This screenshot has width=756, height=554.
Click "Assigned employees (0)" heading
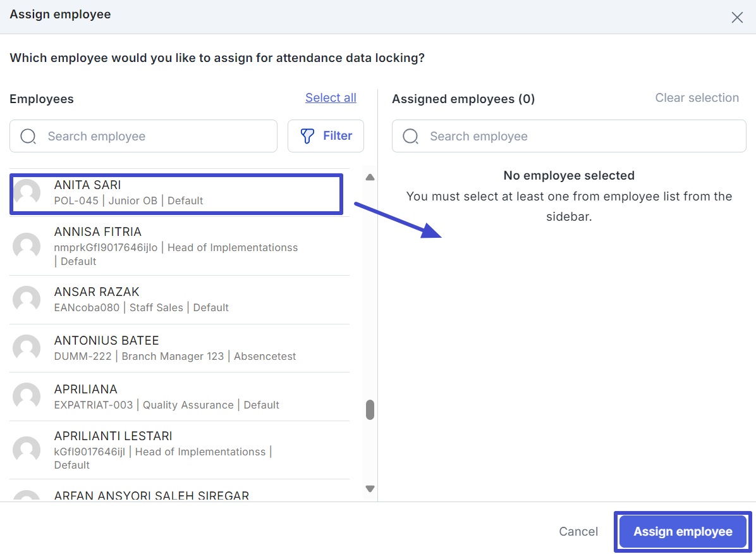coord(463,99)
